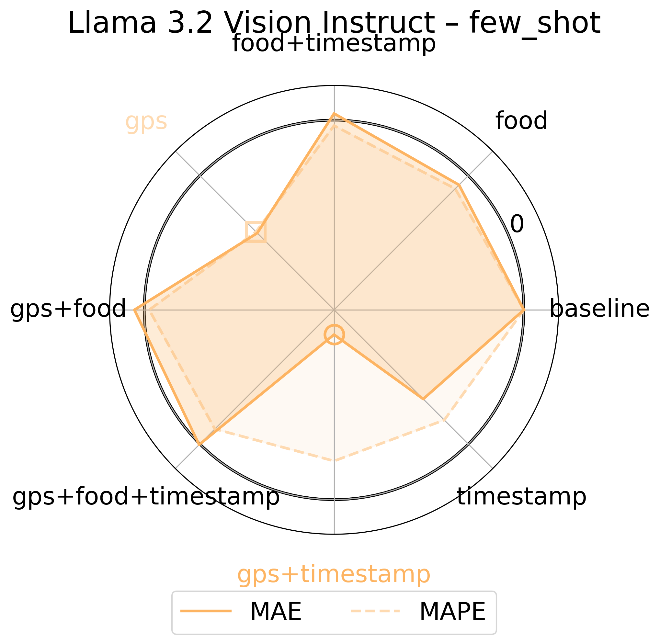Click the square marker on the gps axis
The height and width of the screenshot is (644, 660).
click(256, 232)
